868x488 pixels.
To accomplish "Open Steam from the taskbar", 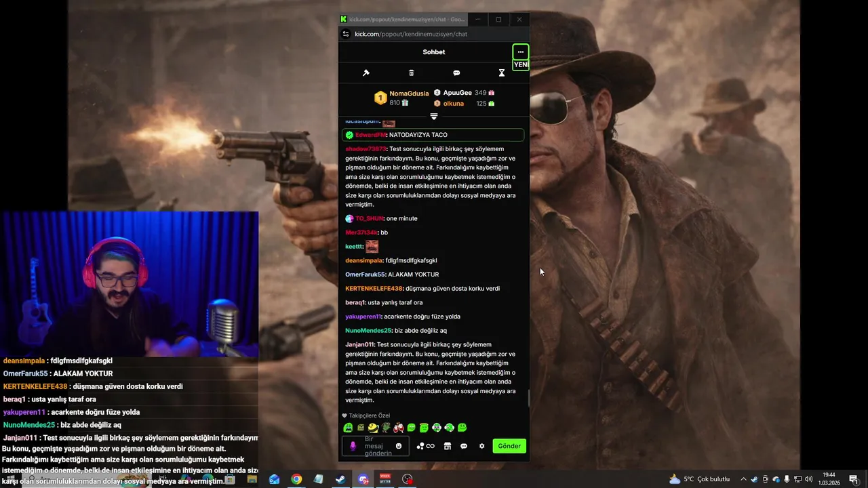I will pyautogui.click(x=340, y=479).
